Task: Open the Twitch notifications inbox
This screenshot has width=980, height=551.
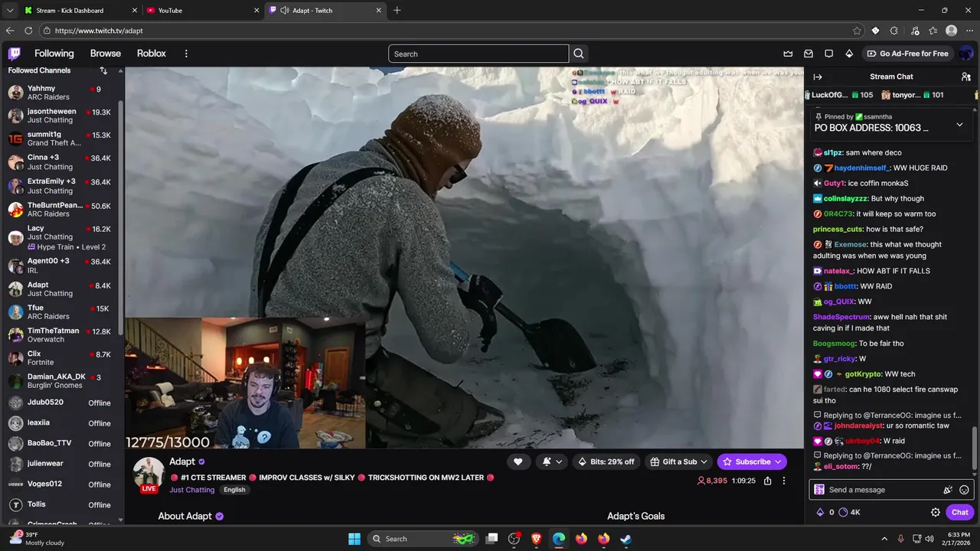Action: point(808,54)
